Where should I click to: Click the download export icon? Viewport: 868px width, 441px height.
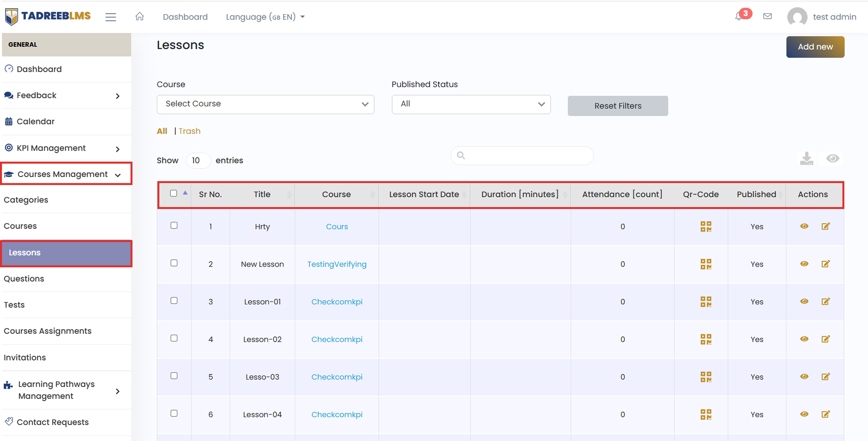click(x=806, y=158)
